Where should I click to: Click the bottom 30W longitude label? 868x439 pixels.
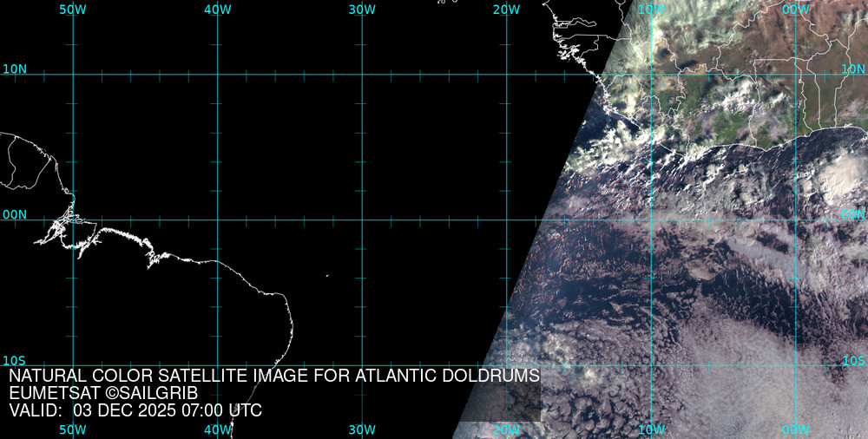pos(362,429)
